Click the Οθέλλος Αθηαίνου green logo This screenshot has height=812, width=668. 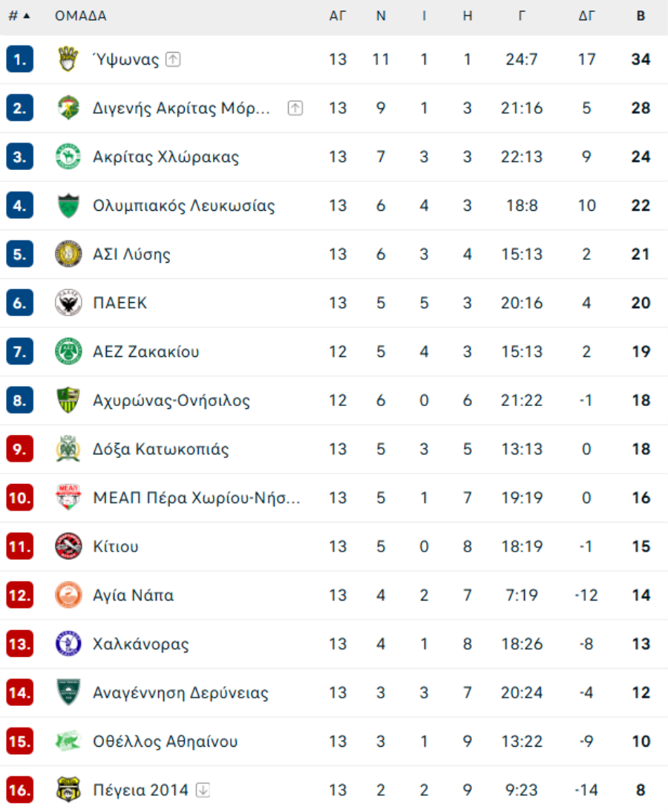click(x=68, y=741)
